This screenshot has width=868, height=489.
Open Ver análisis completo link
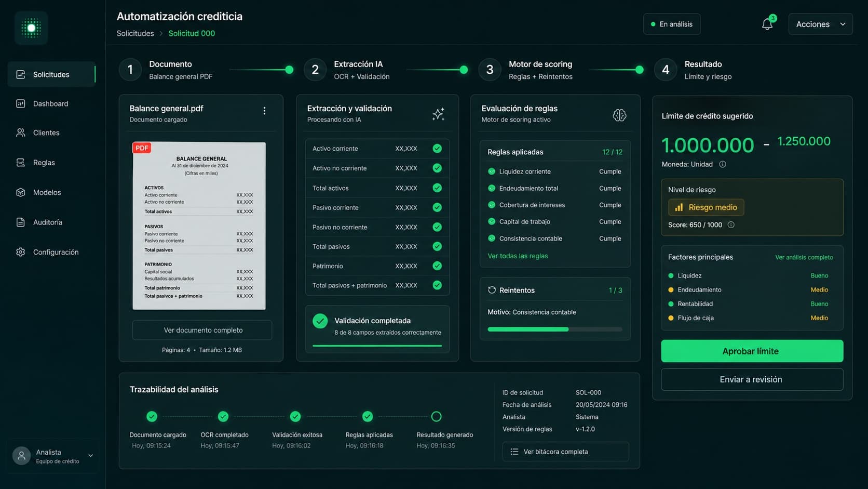pos(804,257)
